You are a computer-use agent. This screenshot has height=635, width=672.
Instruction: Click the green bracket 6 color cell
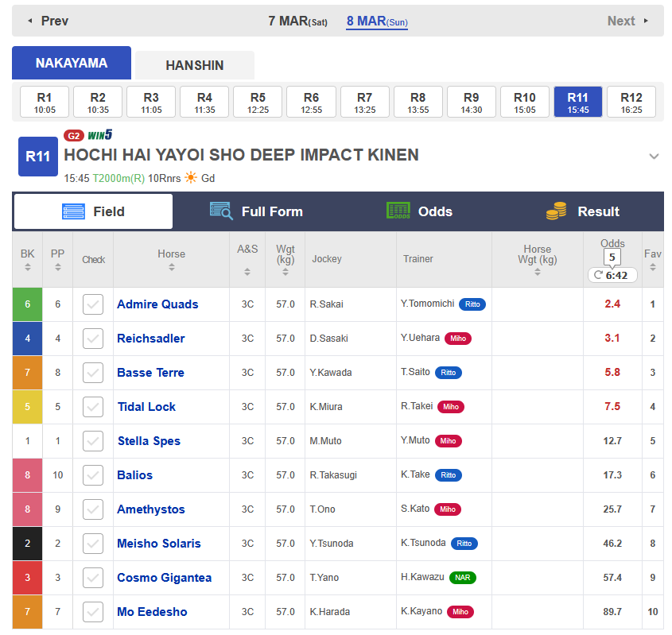pos(27,304)
